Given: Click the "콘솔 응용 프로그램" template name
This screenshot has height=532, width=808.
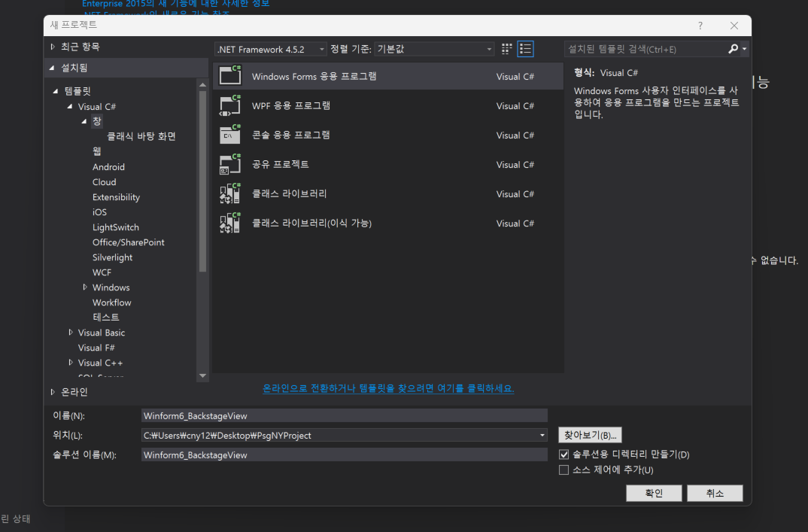Looking at the screenshot, I should (290, 135).
